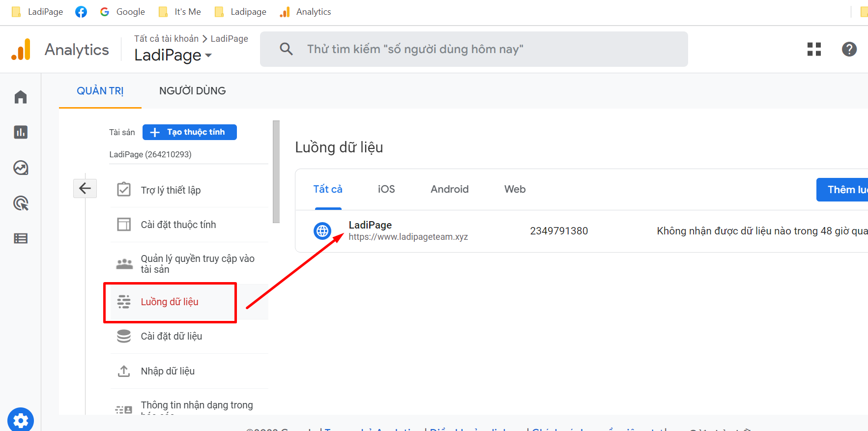Click the 'Tạo thuộc tính' button
Image resolution: width=868 pixels, height=431 pixels.
pos(190,132)
